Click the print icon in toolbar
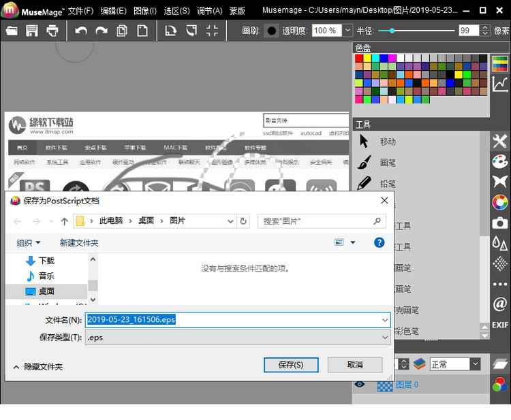 [x=52, y=31]
